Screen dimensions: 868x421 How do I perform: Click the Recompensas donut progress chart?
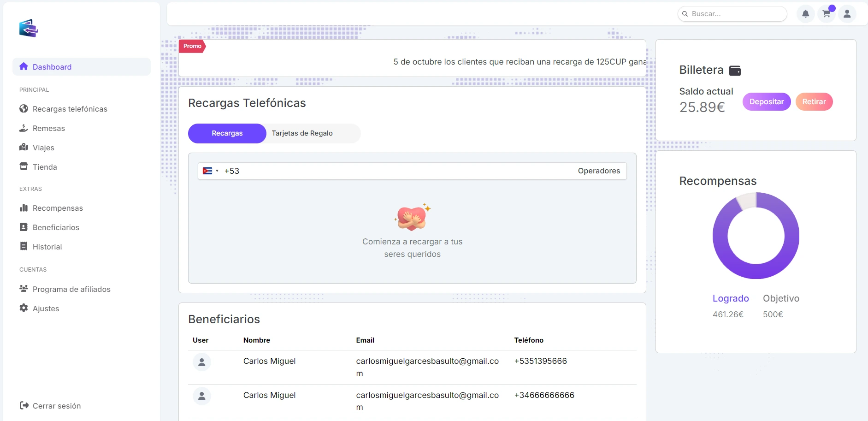pos(756,236)
